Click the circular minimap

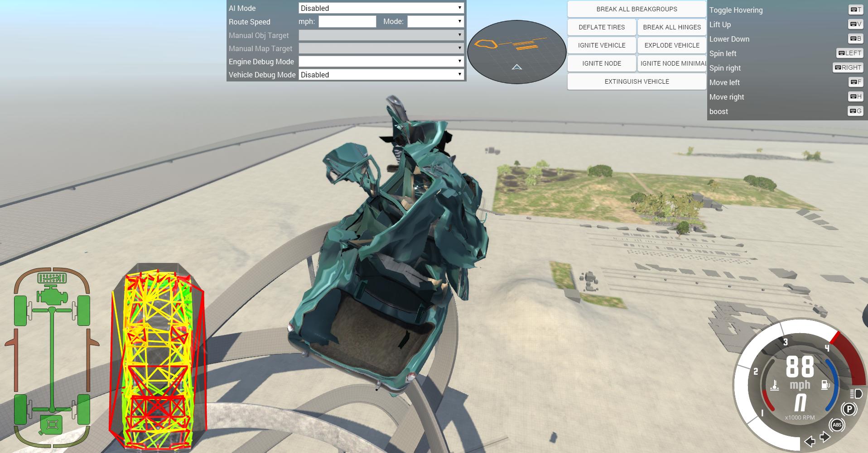click(516, 52)
